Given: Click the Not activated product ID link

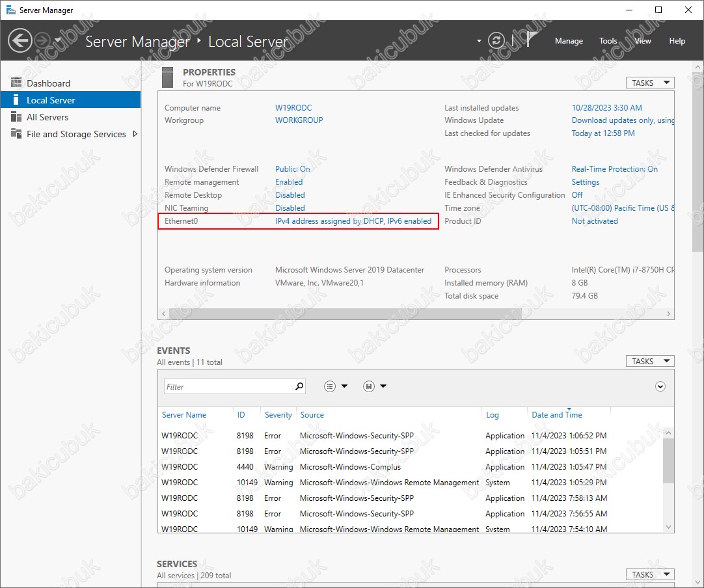Looking at the screenshot, I should pyautogui.click(x=595, y=221).
